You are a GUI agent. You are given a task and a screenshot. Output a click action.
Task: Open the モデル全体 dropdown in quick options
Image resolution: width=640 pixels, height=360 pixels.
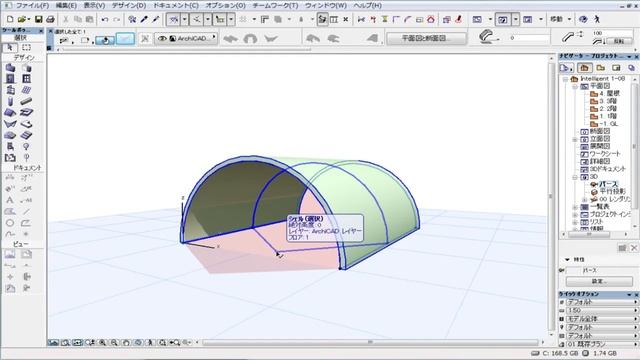point(601,319)
